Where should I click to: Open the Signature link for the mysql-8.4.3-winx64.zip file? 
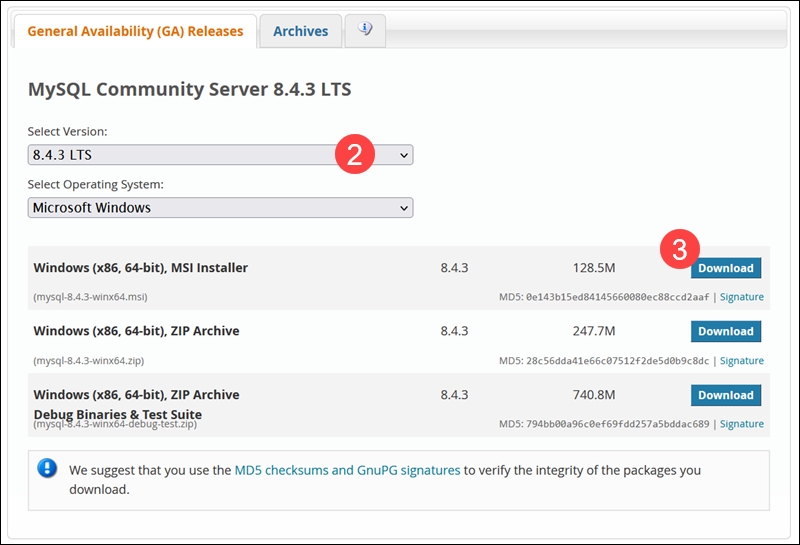[742, 361]
